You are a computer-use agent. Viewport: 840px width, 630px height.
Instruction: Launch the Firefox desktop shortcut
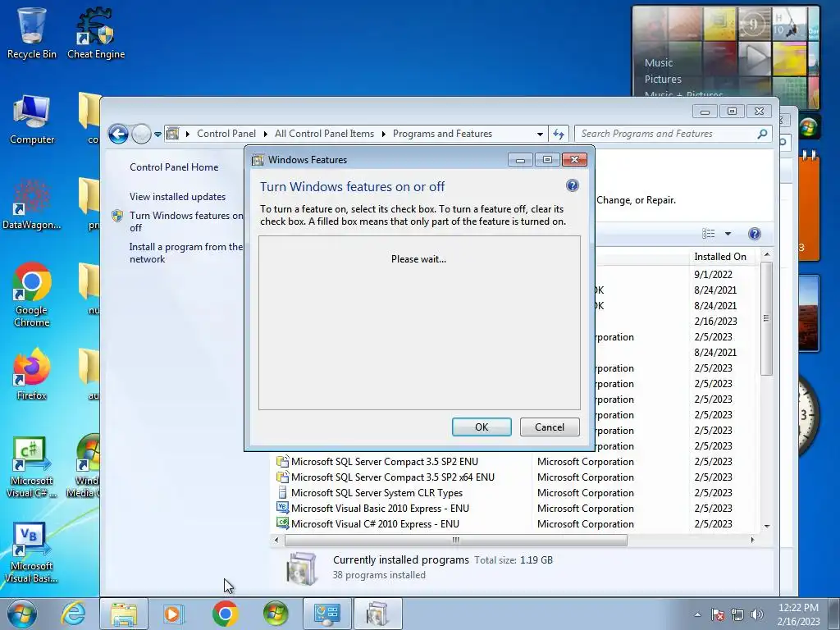coord(32,375)
